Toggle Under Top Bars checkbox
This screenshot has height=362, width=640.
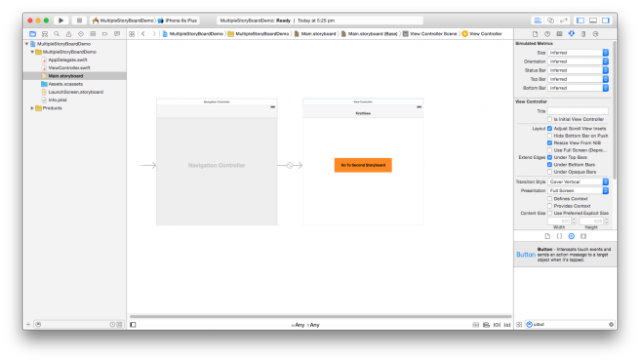[550, 157]
